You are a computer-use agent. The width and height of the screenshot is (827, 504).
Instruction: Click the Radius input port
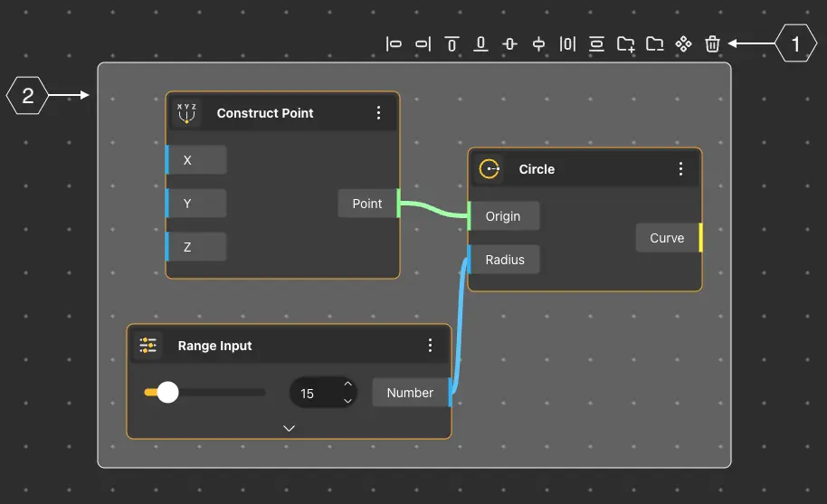pyautogui.click(x=504, y=260)
